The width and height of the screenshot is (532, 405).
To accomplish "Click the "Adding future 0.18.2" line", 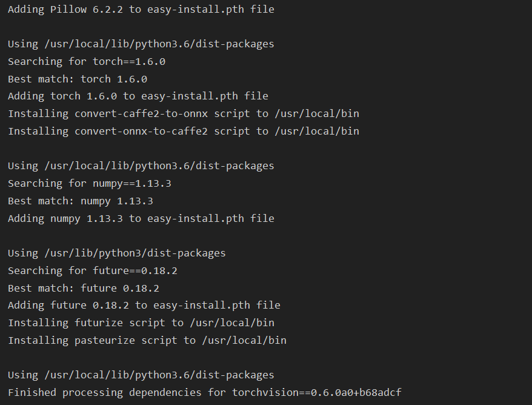I will (144, 305).
